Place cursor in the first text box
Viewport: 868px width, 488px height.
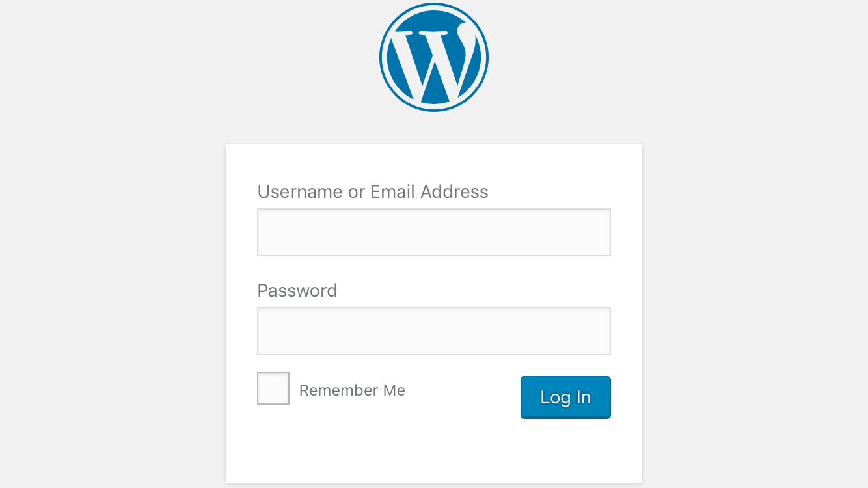434,232
